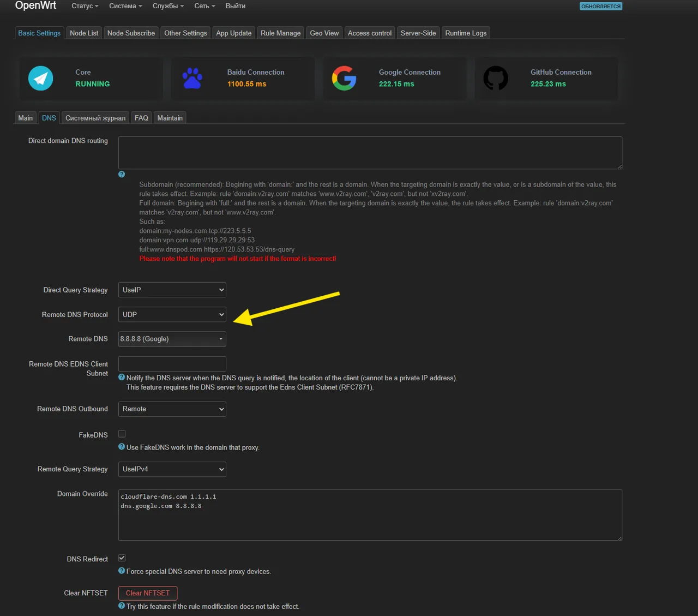Click the Clear NFTSET button
The width and height of the screenshot is (698, 616).
(x=148, y=593)
